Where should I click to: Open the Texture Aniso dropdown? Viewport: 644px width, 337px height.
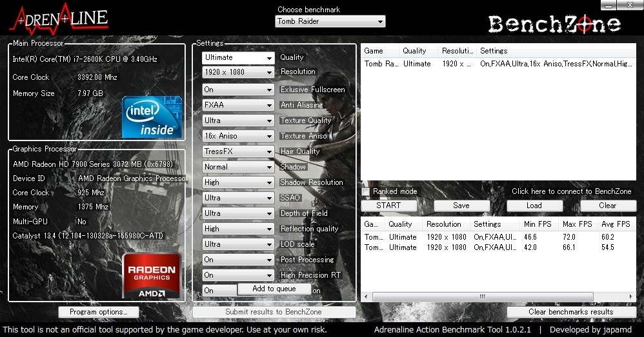[x=238, y=136]
